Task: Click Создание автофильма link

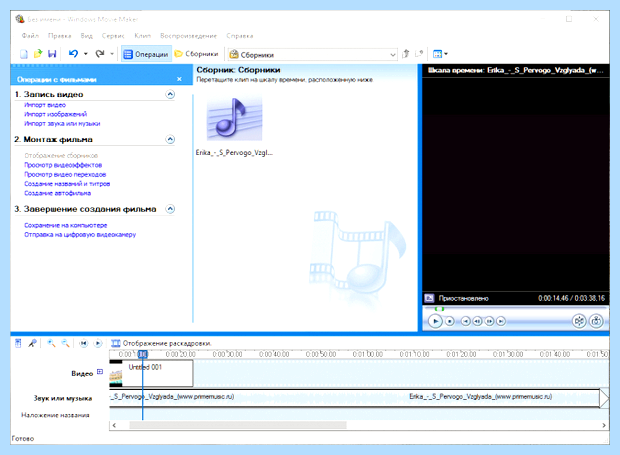Action: tap(58, 193)
